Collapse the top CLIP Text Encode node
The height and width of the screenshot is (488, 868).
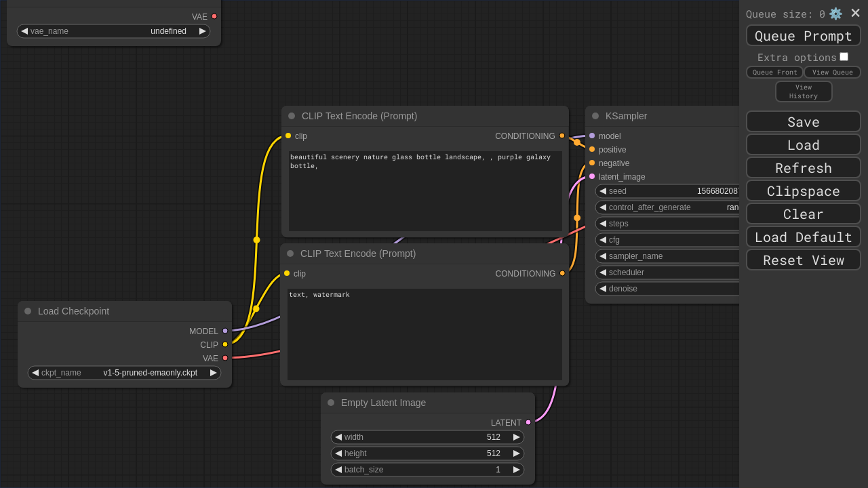pyautogui.click(x=292, y=116)
